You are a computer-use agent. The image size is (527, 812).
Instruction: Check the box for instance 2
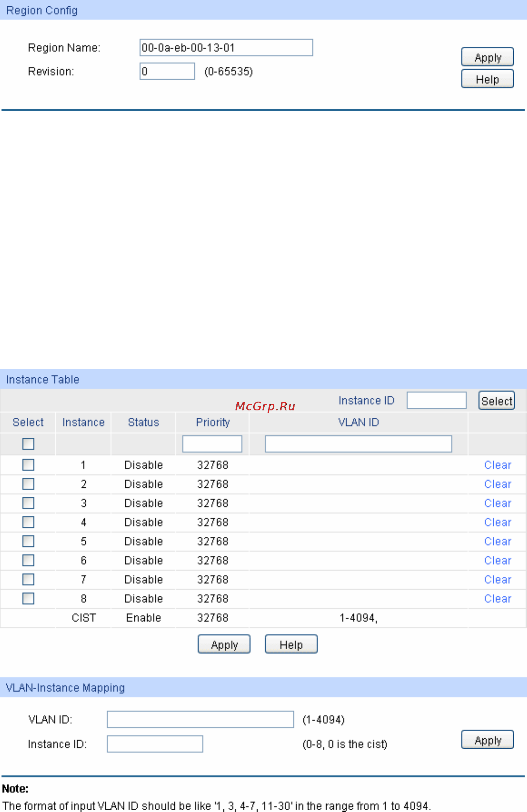pos(28,484)
